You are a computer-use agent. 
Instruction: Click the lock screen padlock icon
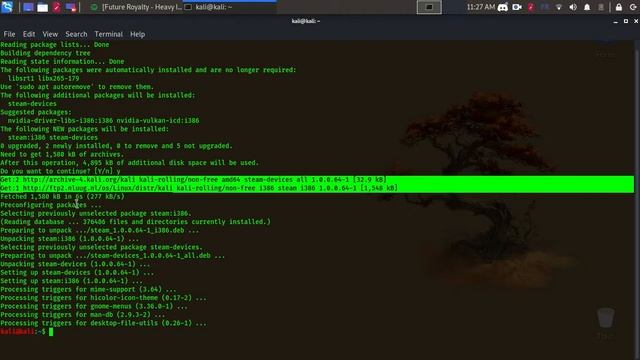click(x=619, y=7)
